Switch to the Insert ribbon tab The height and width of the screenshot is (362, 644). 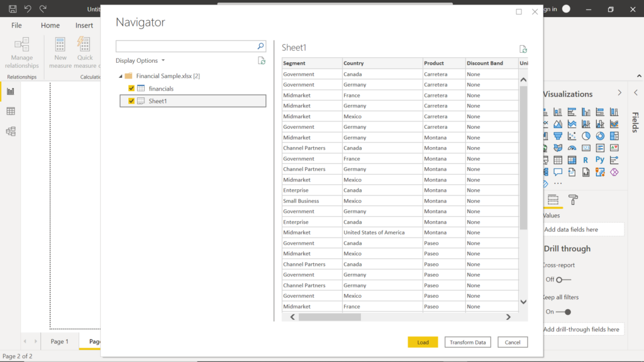(x=84, y=25)
